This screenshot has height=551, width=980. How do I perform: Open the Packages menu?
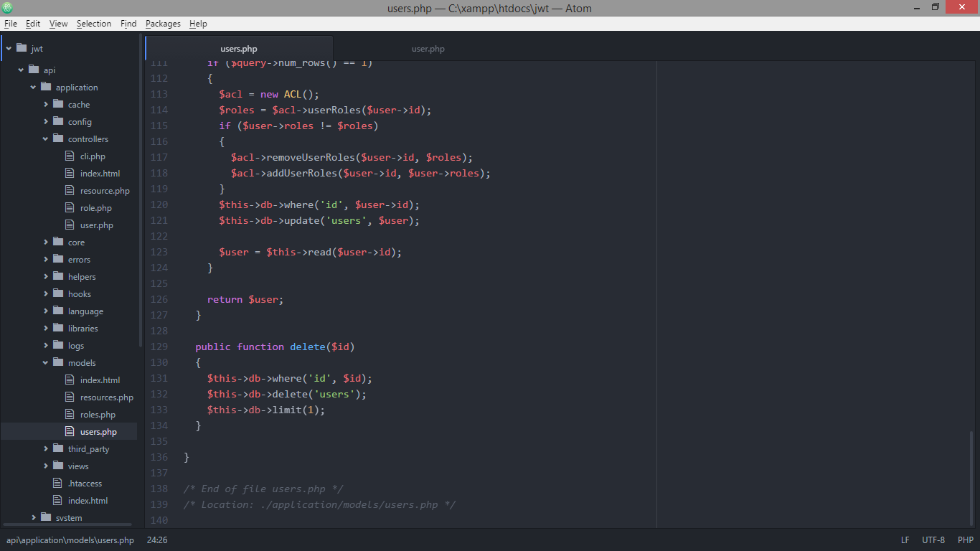[163, 23]
